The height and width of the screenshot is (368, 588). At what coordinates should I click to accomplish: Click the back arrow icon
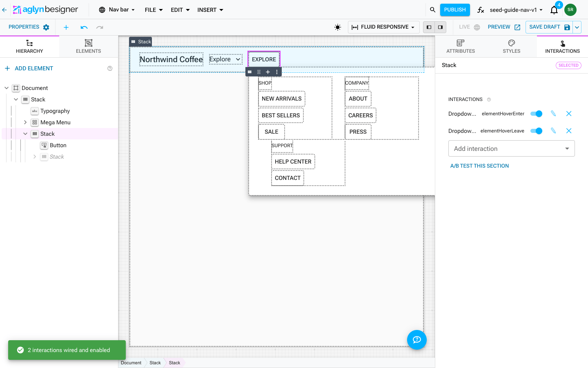[x=4, y=10]
